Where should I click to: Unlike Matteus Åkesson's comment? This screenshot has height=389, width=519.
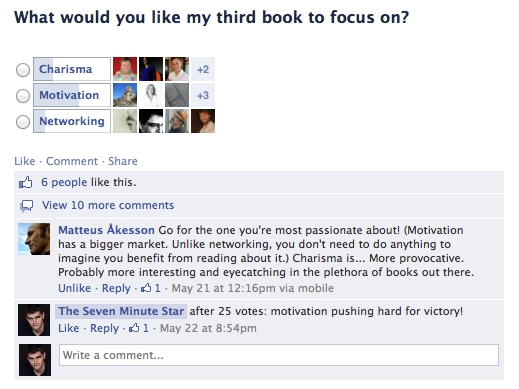[x=75, y=288]
